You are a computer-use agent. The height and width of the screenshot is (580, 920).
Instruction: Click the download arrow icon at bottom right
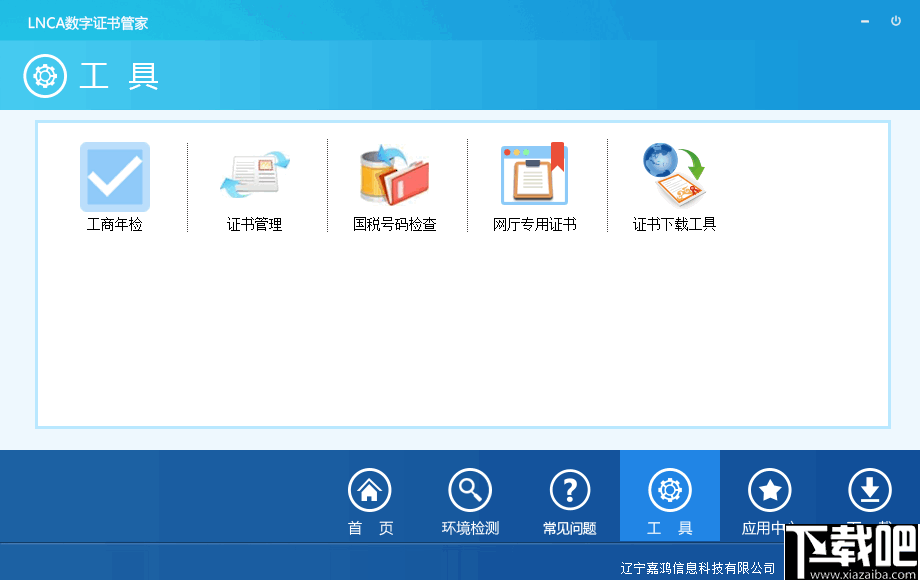[869, 491]
